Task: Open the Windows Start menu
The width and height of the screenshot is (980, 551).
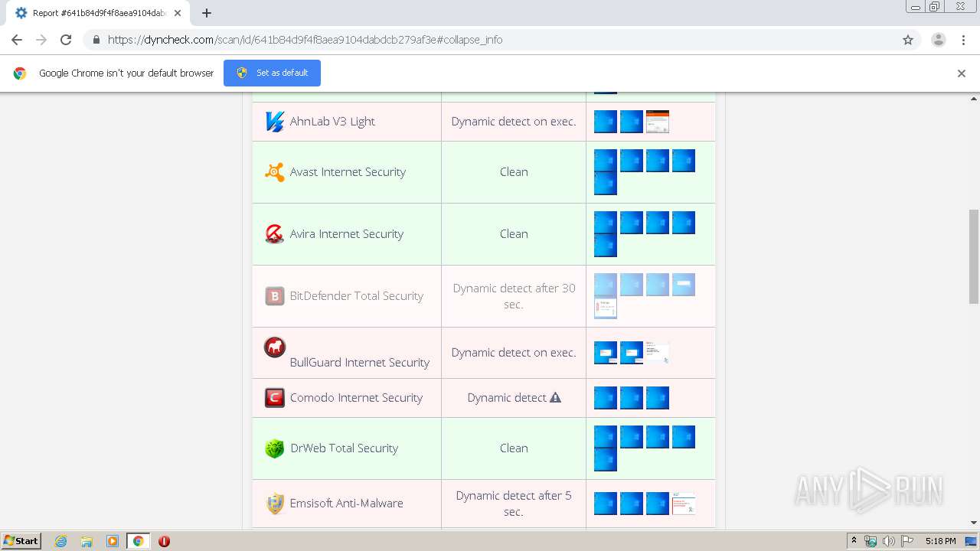Action: click(21, 541)
